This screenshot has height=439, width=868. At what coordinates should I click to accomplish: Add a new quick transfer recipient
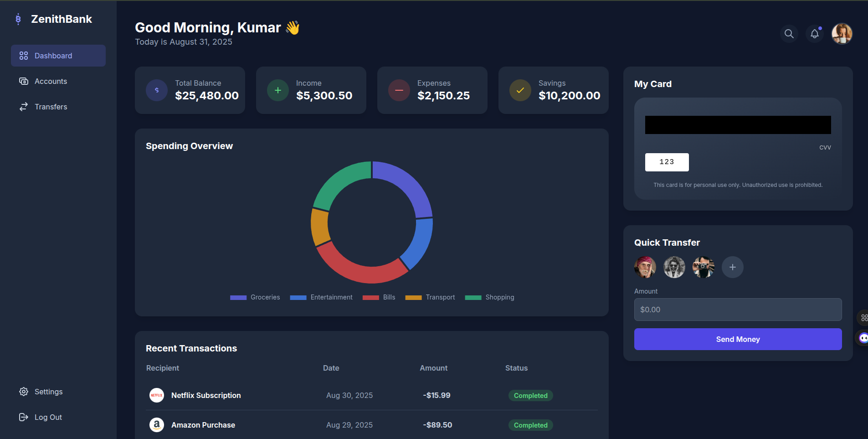pyautogui.click(x=732, y=267)
